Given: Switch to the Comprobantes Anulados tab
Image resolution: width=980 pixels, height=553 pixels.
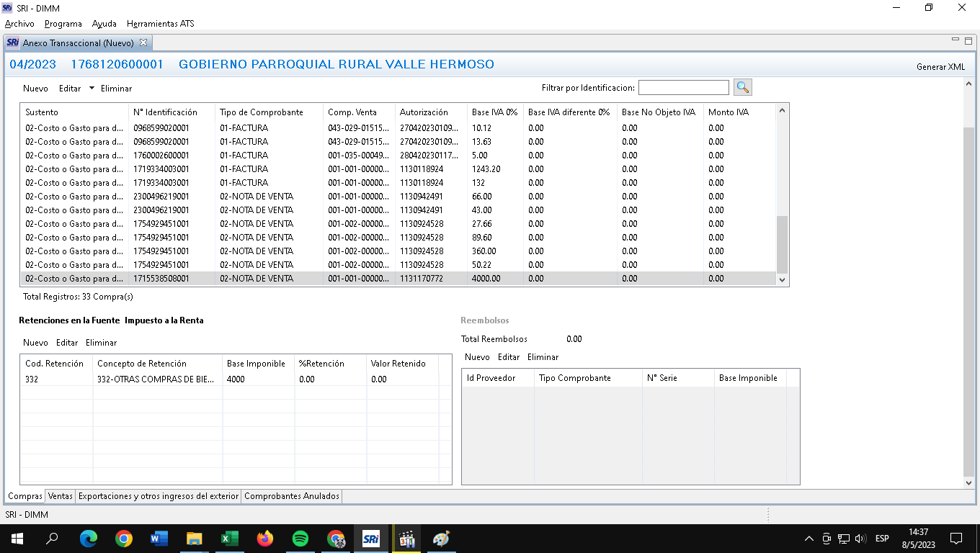Looking at the screenshot, I should point(291,496).
